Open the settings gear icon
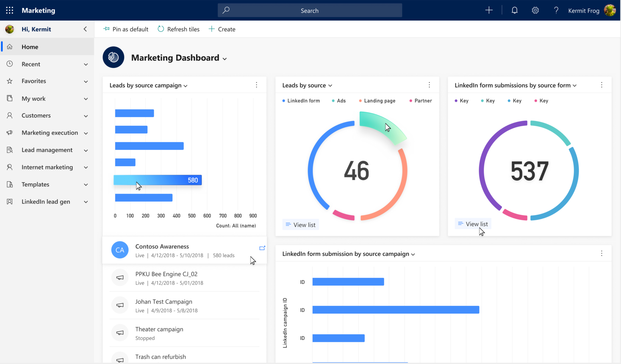The width and height of the screenshot is (621, 364). coord(535,10)
